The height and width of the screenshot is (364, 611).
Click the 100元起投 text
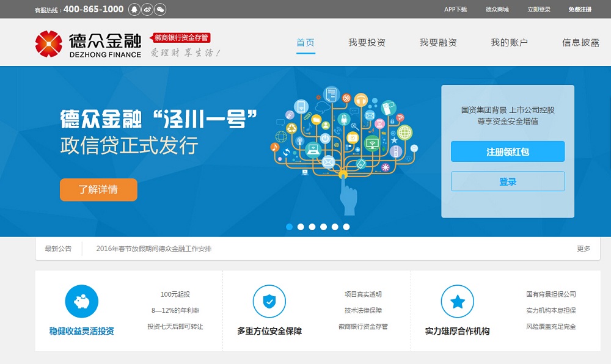(175, 294)
